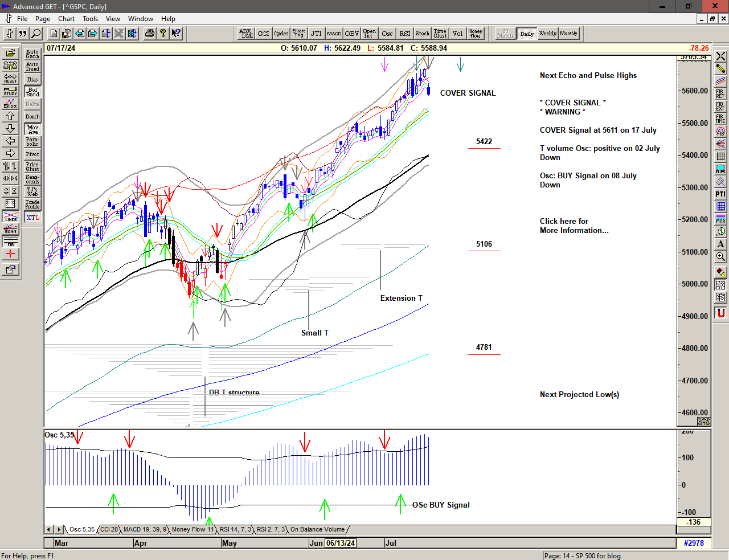Click the printer icon in toolbar
This screenshot has height=560, width=729.
click(149, 34)
